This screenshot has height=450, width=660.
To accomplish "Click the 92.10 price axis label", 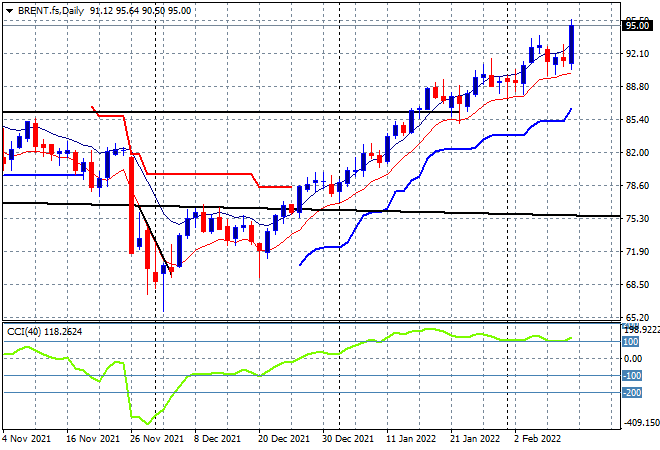I will tap(637, 53).
